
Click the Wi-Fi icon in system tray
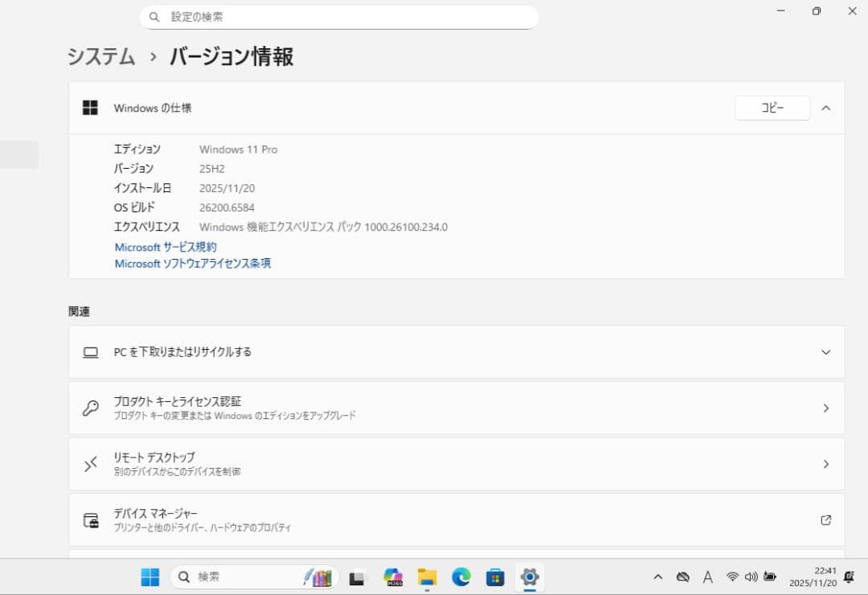732,577
